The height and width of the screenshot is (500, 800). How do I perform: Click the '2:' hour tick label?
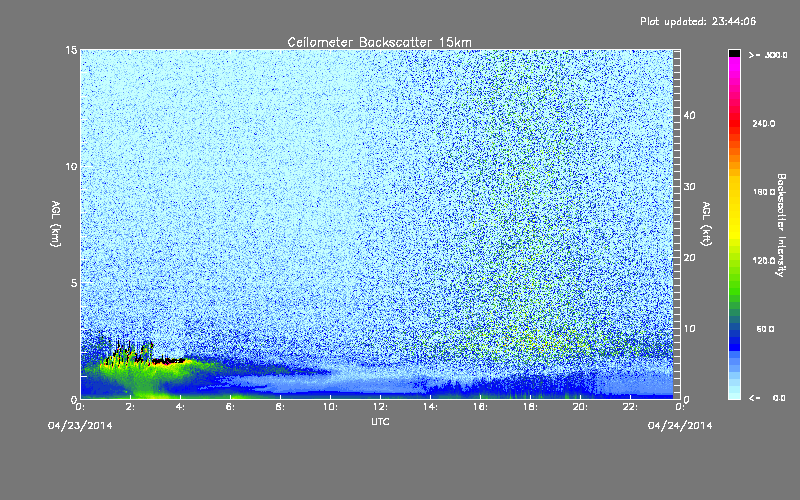pyautogui.click(x=131, y=407)
